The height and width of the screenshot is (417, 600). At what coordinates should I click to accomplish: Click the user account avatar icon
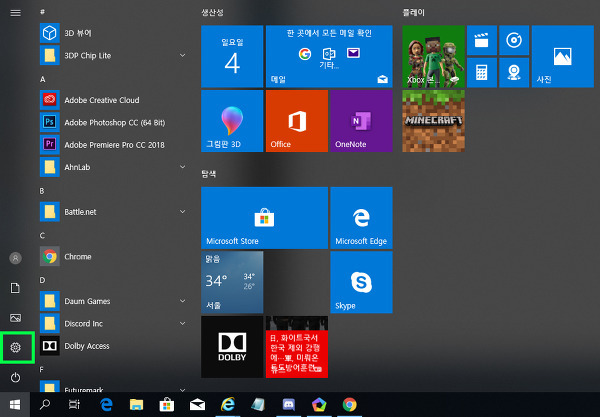(15, 258)
